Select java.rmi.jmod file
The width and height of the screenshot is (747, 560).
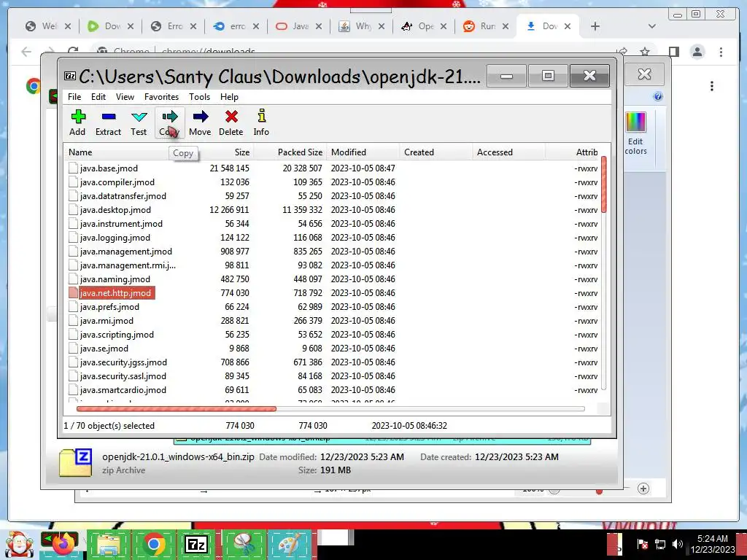[x=107, y=321]
